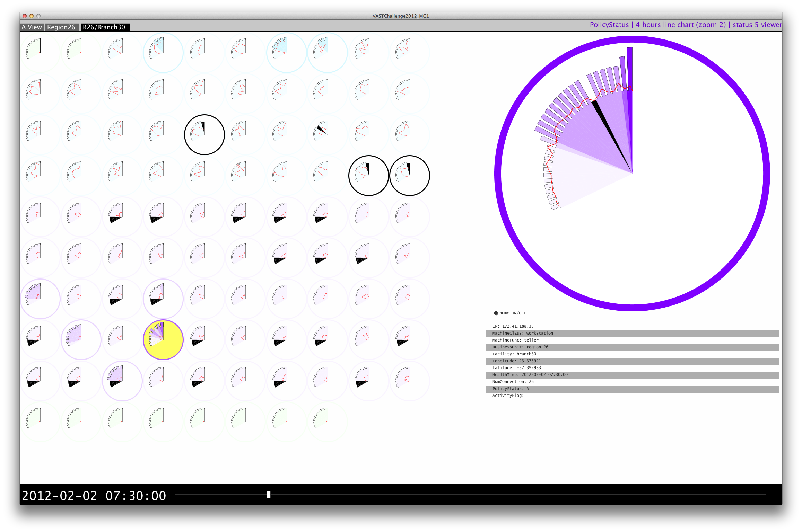
Task: Click the ActivityFlag: 1 row
Action: (x=632, y=396)
